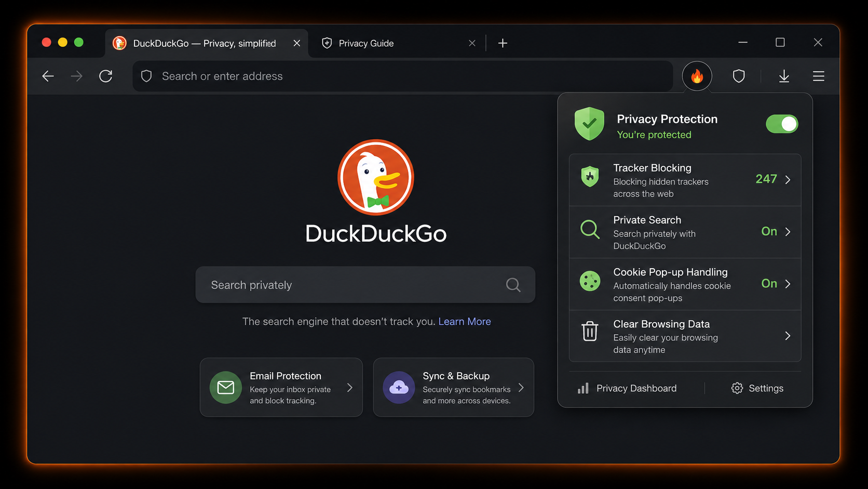Click the fire button in the toolbar
Viewport: 868px width, 489px height.
(697, 76)
